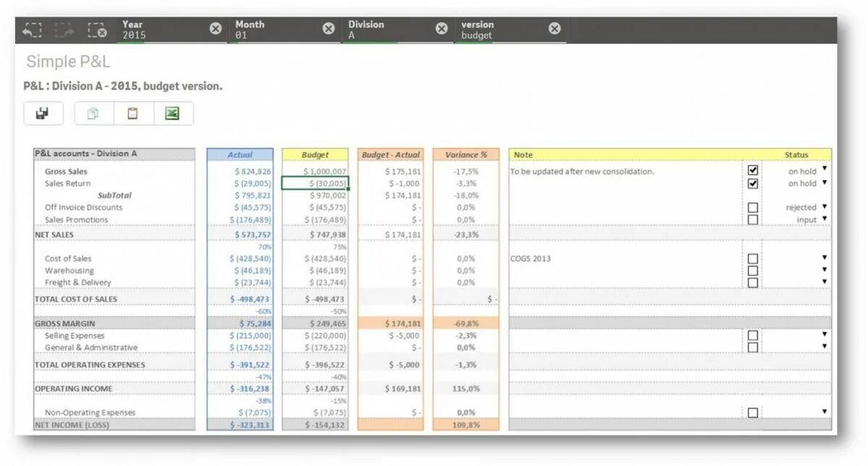868x466 pixels.
Task: Remove the Division A selection
Action: click(441, 28)
